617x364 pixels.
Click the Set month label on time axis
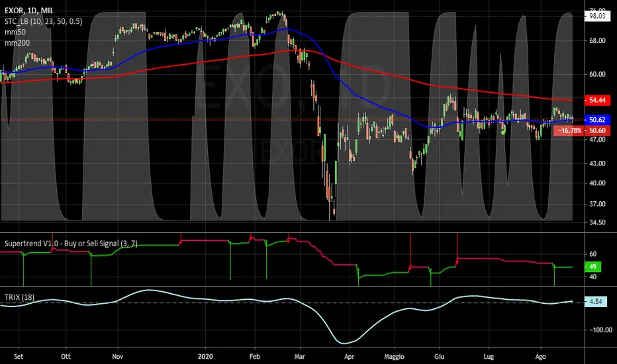(x=19, y=357)
